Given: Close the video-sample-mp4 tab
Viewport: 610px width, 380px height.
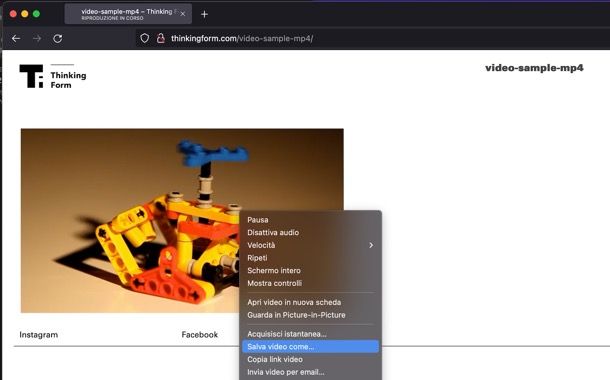Looking at the screenshot, I should (x=183, y=14).
